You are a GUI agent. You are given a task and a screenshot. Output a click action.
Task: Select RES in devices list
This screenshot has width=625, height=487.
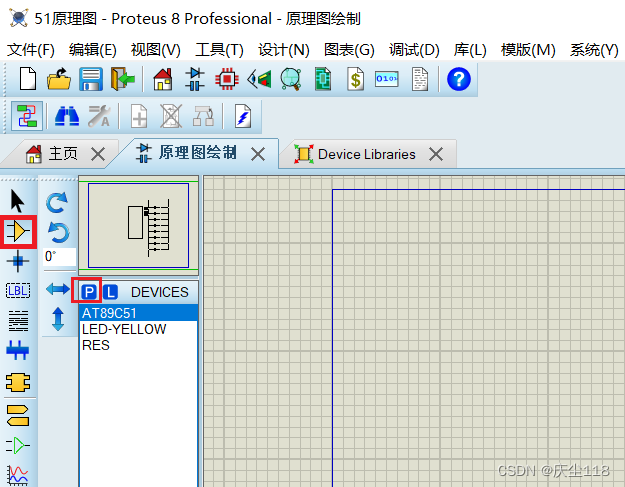(138, 345)
